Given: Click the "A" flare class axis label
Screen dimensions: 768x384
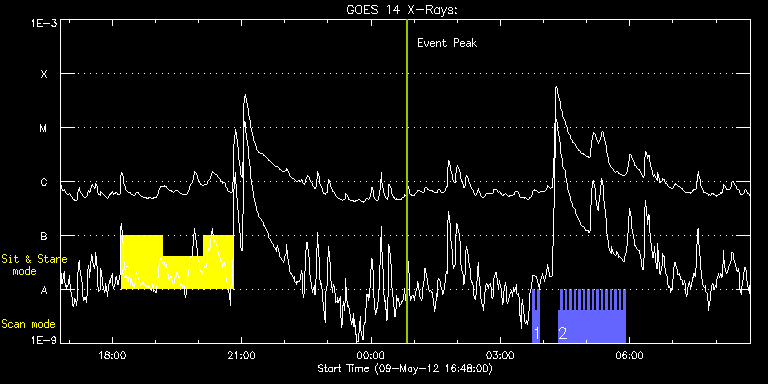Looking at the screenshot, I should pyautogui.click(x=44, y=290).
